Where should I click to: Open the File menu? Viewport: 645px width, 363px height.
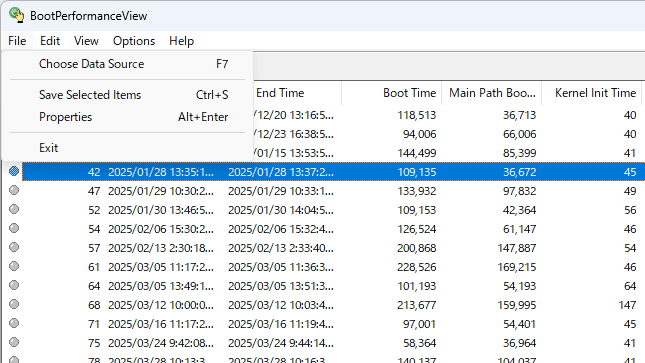[x=17, y=41]
